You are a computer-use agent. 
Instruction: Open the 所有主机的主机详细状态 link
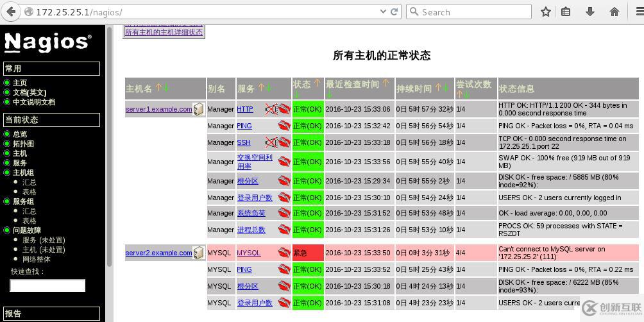click(164, 32)
